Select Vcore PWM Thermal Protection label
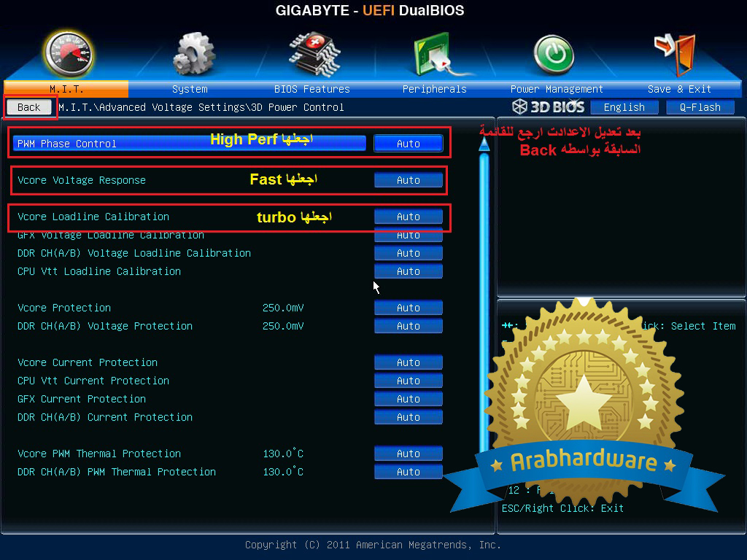Screen dimensions: 747x560 [99, 454]
